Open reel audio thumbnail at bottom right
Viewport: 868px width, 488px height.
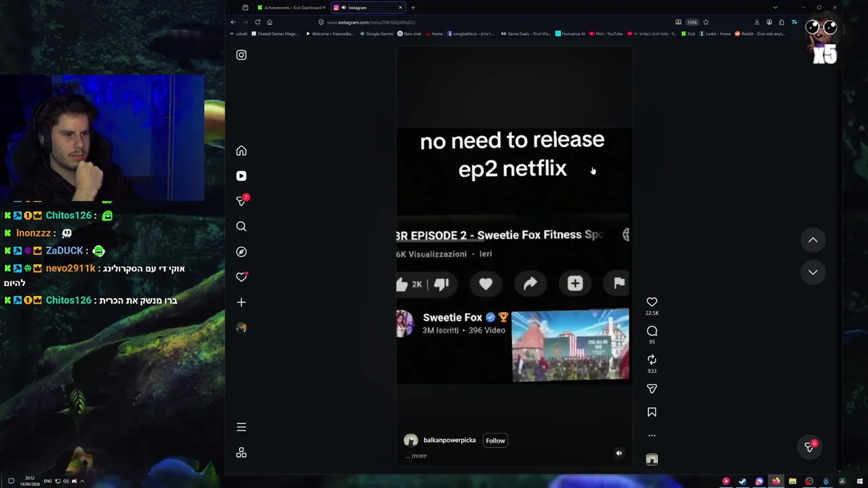coord(652,460)
